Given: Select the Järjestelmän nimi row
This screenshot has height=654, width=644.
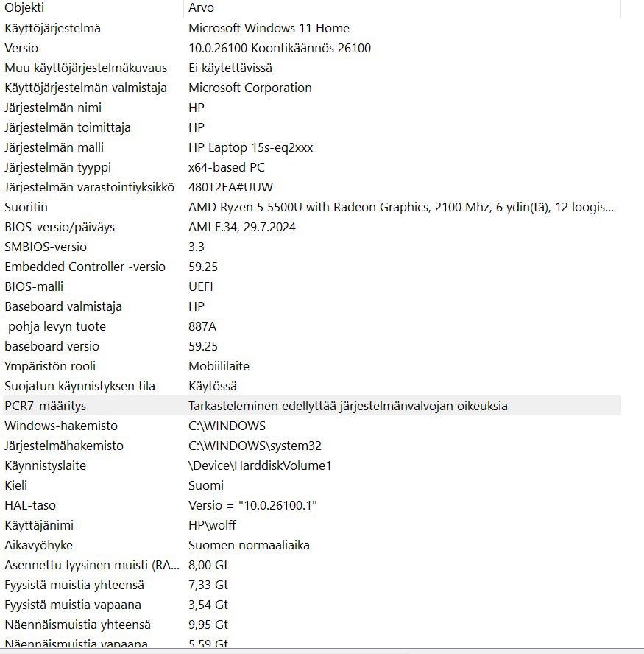Looking at the screenshot, I should click(312, 108).
